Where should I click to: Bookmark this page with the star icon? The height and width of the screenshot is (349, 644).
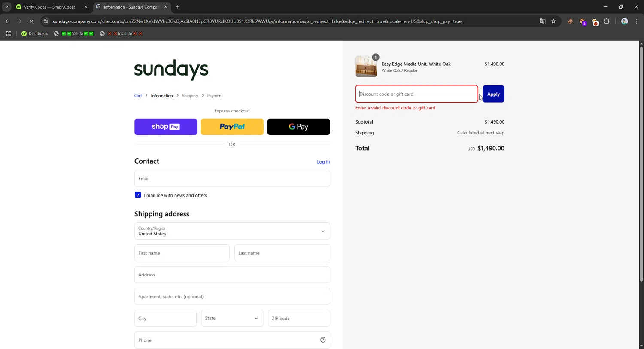coord(553,21)
